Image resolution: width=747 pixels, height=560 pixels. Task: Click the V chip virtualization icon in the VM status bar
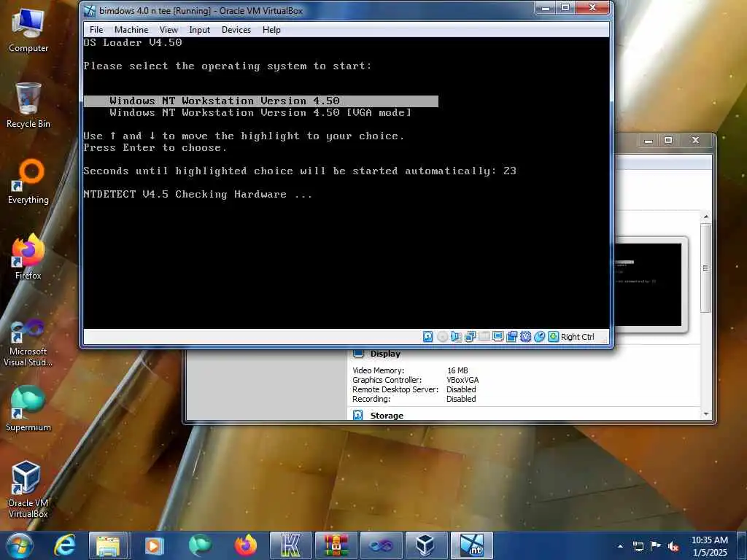click(525, 337)
